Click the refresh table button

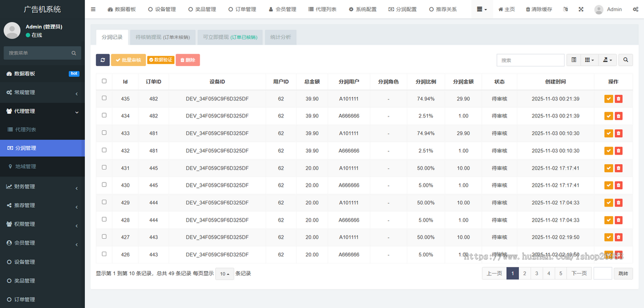pos(103,60)
